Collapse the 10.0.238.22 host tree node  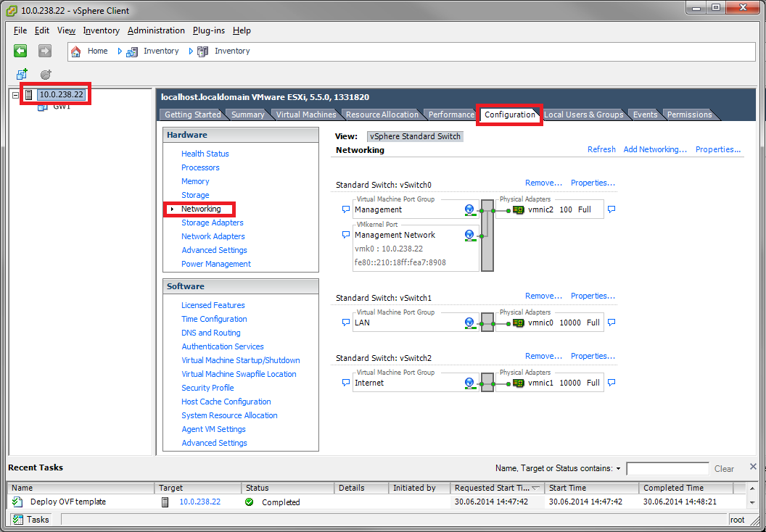point(16,95)
